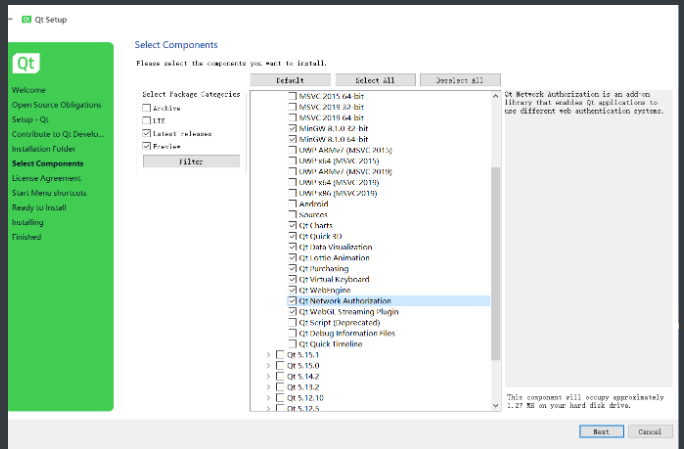This screenshot has height=449, width=684.
Task: Uncheck the MinGW 8.1.0 64-bit component
Action: click(293, 139)
